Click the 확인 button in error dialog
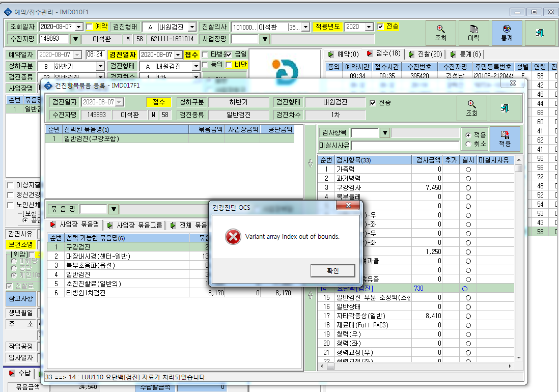 click(x=332, y=270)
